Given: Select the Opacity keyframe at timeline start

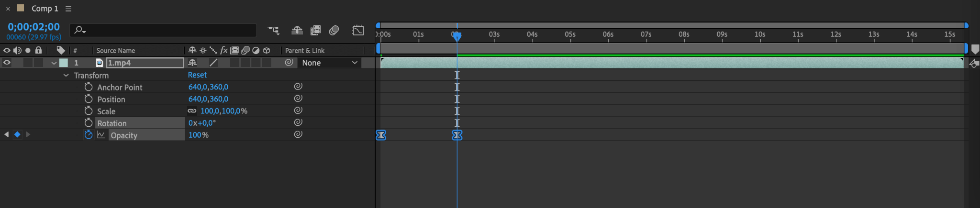Looking at the screenshot, I should 381,135.
